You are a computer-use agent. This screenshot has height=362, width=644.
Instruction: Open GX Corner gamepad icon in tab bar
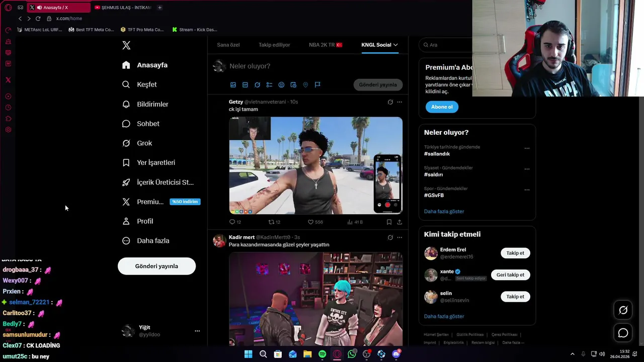point(21,8)
